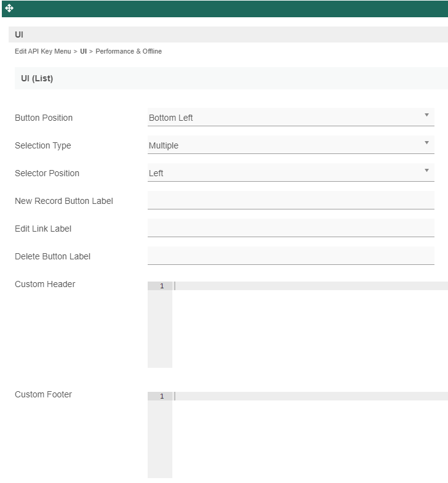
Task: Open the Button Position dropdown
Action: tap(290, 117)
